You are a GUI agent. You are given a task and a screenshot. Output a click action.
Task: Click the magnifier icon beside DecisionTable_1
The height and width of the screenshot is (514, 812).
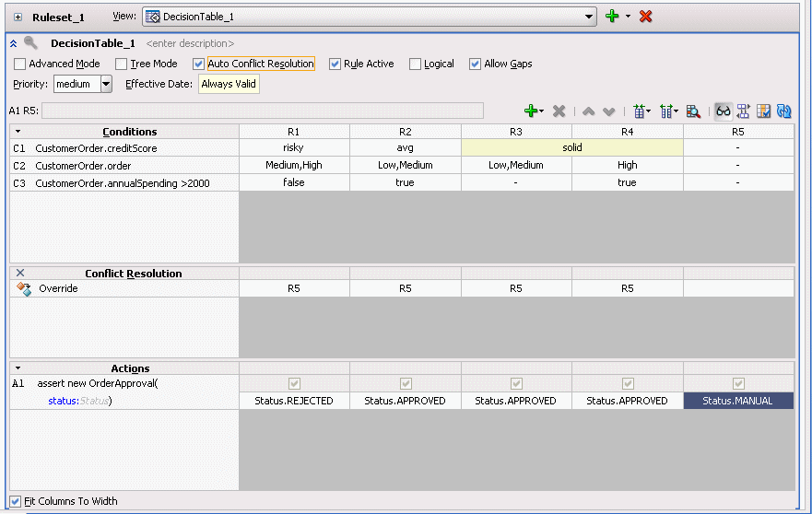point(30,43)
